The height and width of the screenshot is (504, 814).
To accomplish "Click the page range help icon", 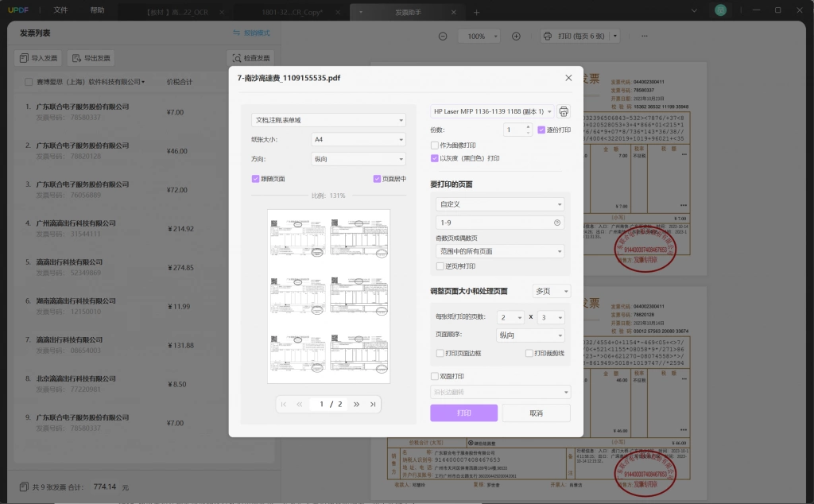I will 557,223.
